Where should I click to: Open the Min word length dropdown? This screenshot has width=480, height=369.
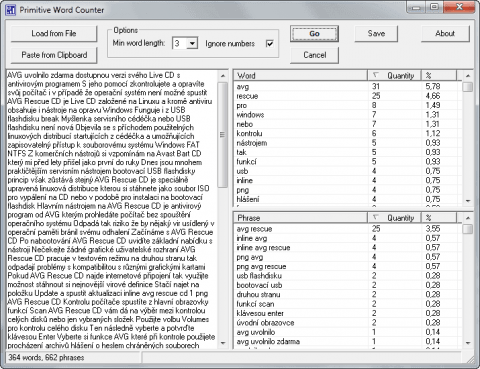point(192,43)
